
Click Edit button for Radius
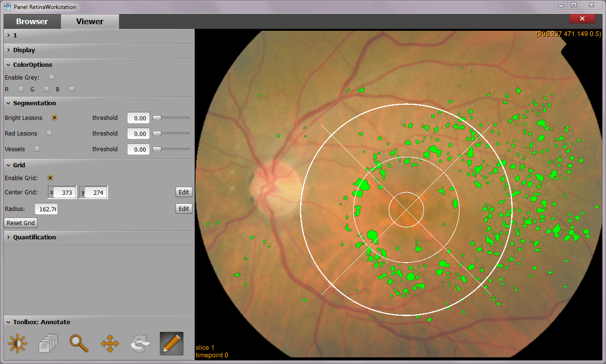[184, 209]
